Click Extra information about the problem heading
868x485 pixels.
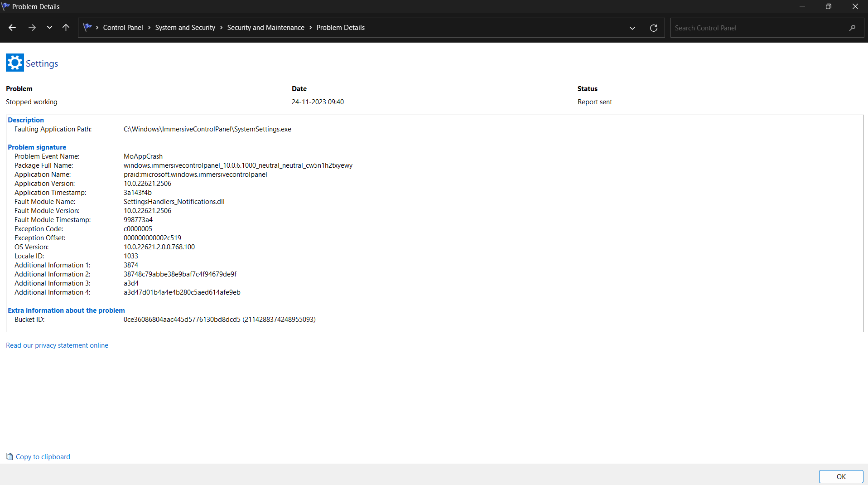pyautogui.click(x=66, y=310)
